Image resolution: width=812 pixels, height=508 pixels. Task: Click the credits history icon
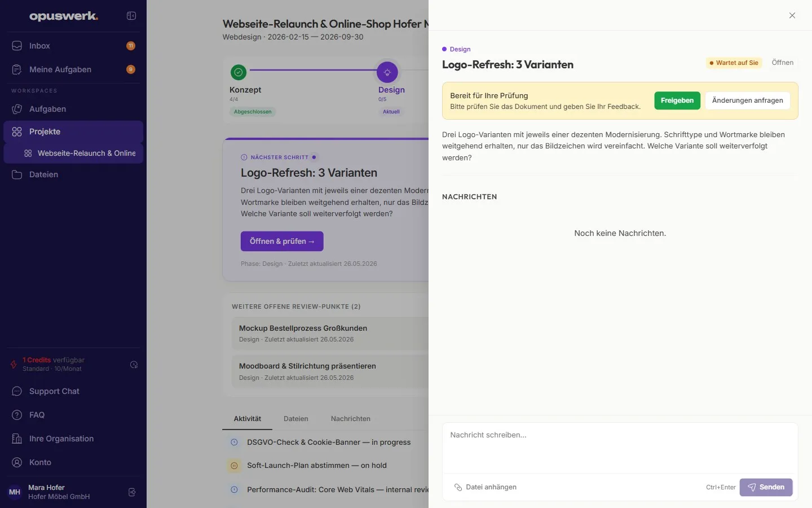134,365
